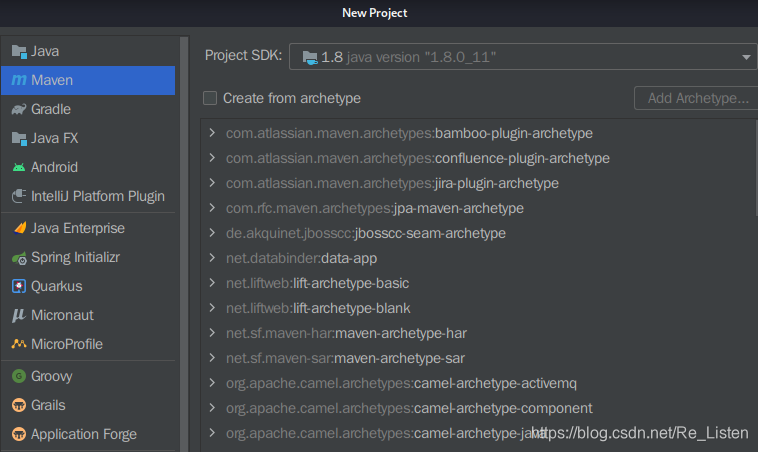758x452 pixels.
Task: Expand jbosscc-seam-archetype entry
Action: pyautogui.click(x=212, y=233)
